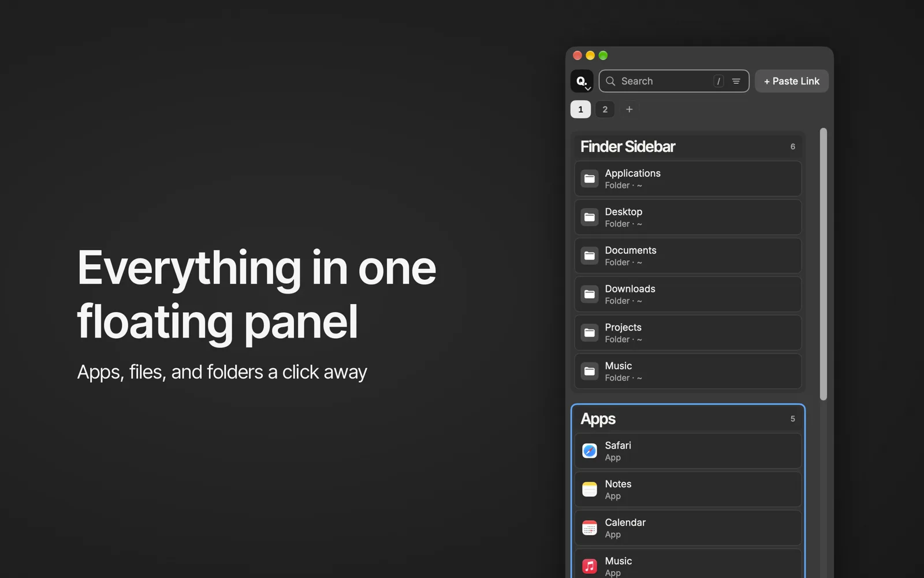
Task: Click the Desktop folder icon
Action: (x=590, y=217)
